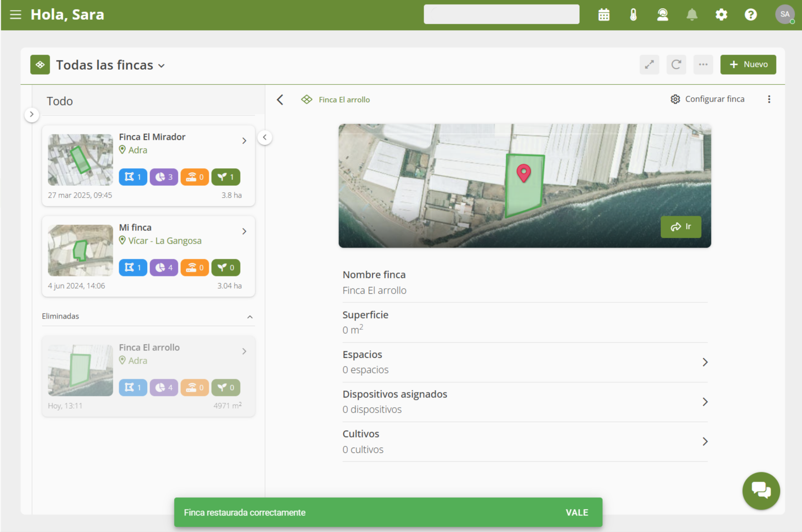Click the Nuevo button
Viewport: 802px width, 532px height.
coord(748,65)
